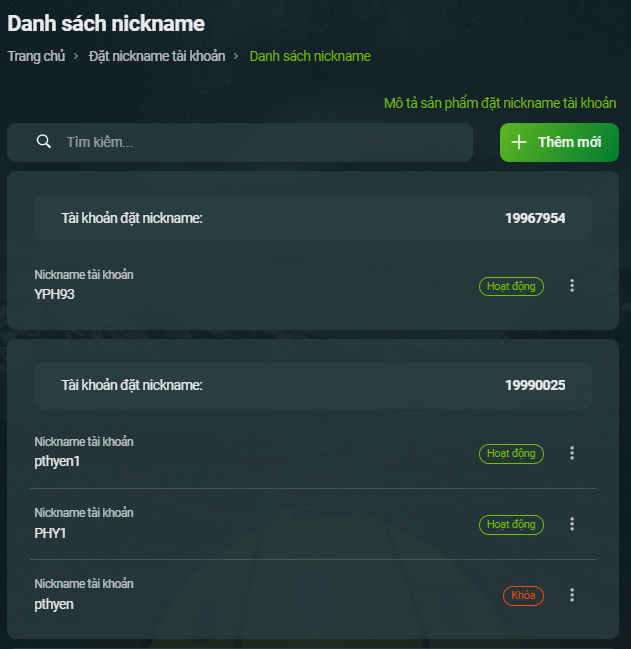Select the YPH93 nickname entry
Screen dimensions: 631x649
pos(313,286)
